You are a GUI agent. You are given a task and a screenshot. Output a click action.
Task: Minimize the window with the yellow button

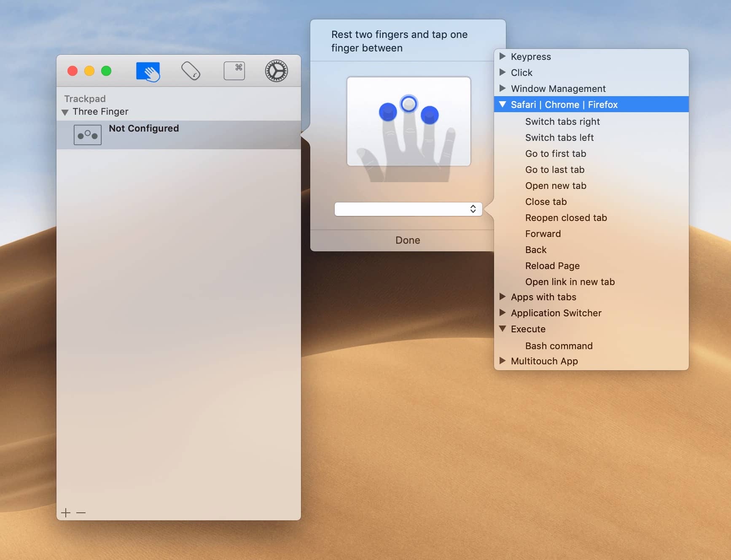pos(89,71)
